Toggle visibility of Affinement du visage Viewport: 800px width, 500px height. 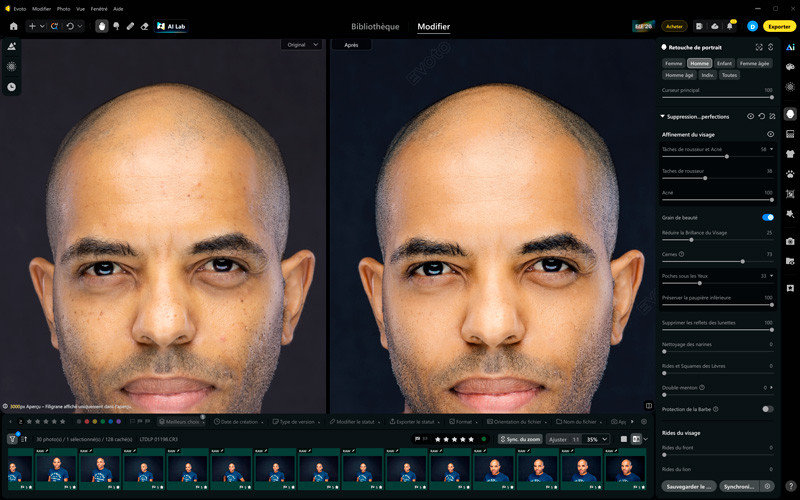point(770,134)
